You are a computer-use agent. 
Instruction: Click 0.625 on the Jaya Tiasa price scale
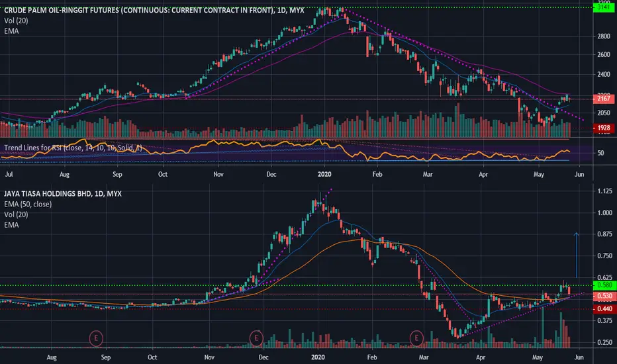pyautogui.click(x=604, y=278)
